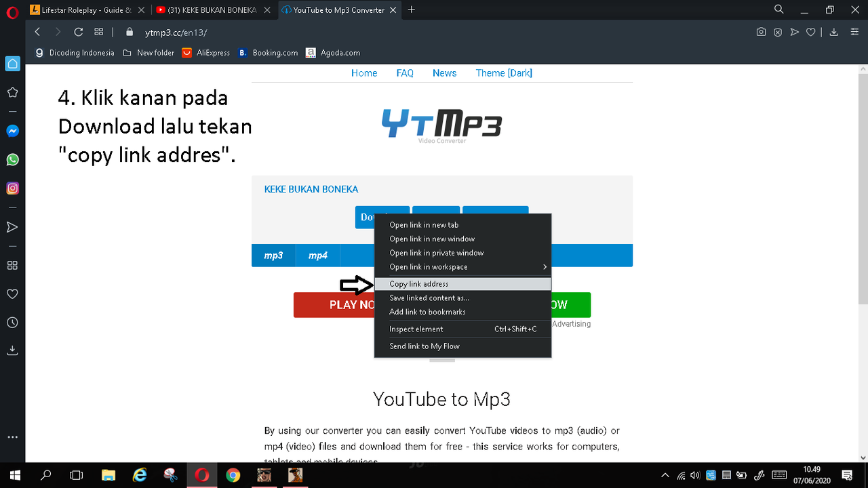This screenshot has height=488, width=868.
Task: Select the mp3 format tab
Action: coord(273,256)
